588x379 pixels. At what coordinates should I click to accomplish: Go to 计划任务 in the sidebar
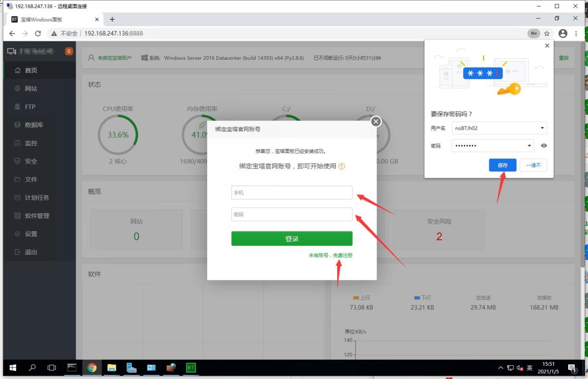pyautogui.click(x=39, y=198)
